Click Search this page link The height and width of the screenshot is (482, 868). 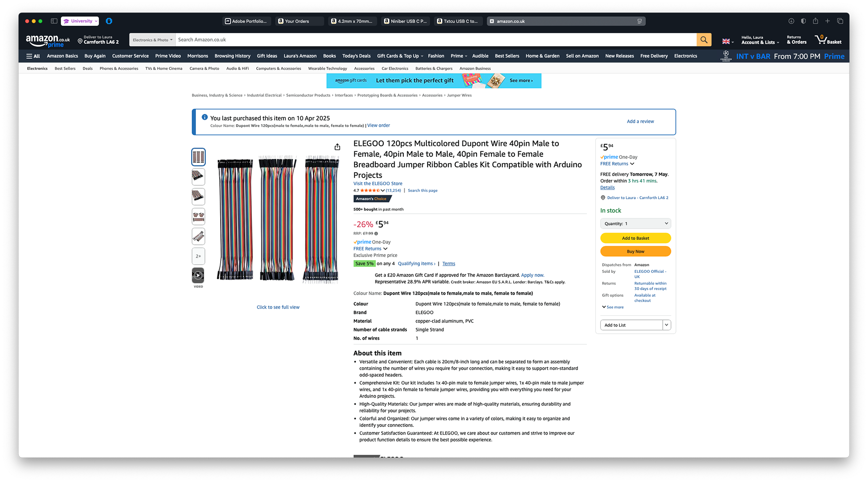422,191
